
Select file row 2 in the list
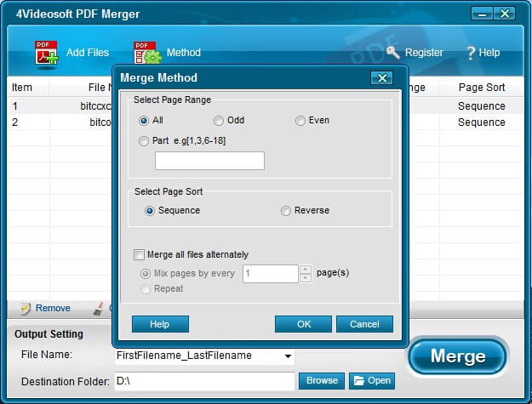[x=266, y=122]
